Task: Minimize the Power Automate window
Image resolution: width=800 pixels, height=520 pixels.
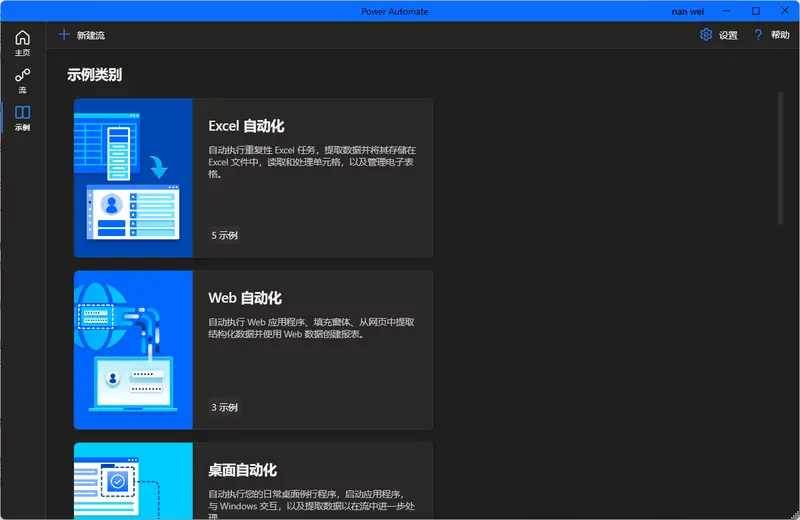Action: coord(727,11)
